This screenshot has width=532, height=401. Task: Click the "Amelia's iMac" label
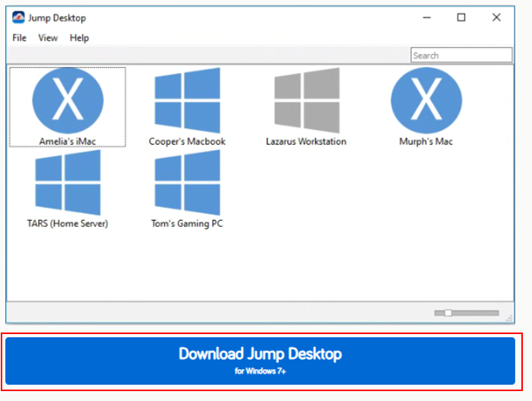pyautogui.click(x=68, y=142)
